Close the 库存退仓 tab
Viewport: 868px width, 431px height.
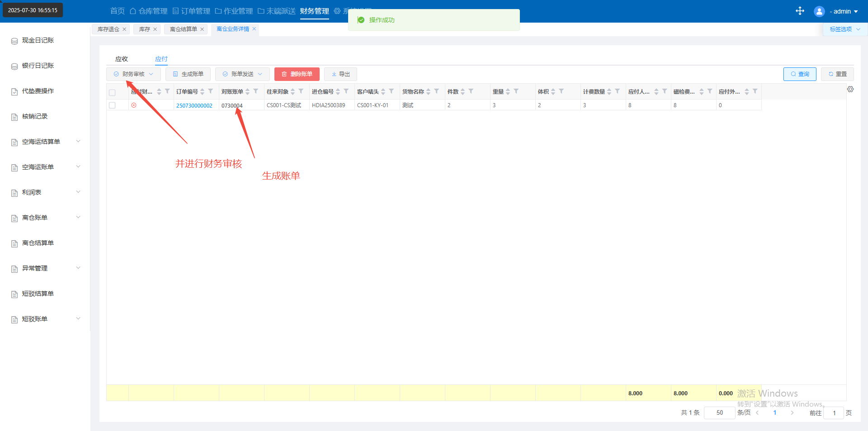124,29
